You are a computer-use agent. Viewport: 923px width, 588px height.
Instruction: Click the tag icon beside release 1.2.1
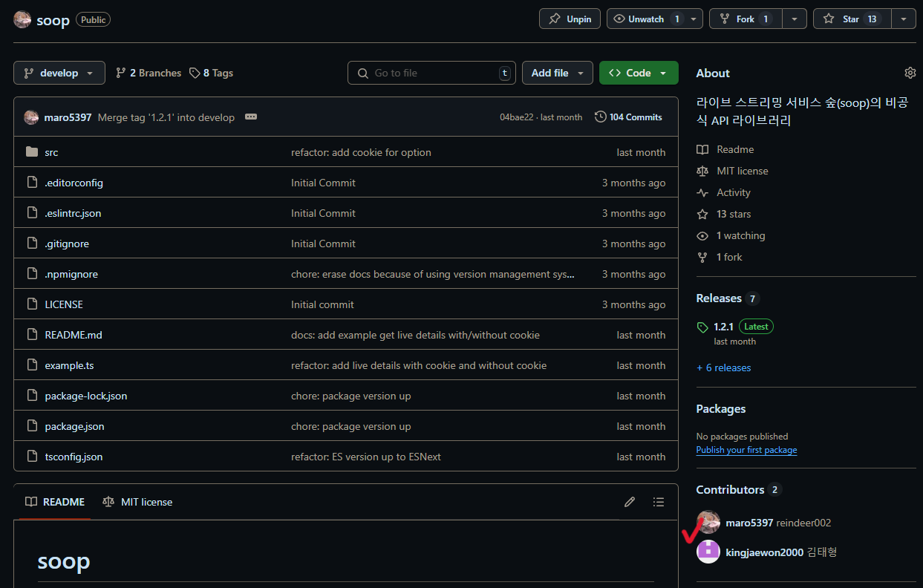(x=702, y=327)
